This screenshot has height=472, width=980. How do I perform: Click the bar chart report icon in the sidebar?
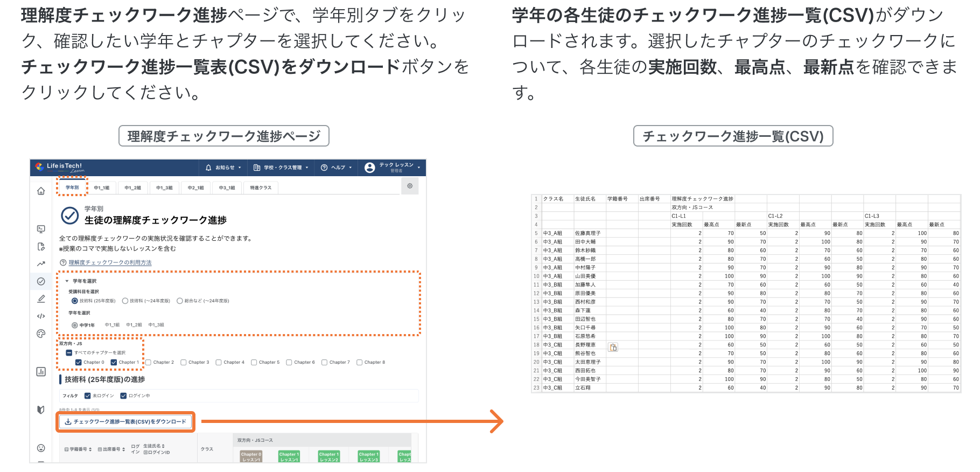click(x=41, y=372)
